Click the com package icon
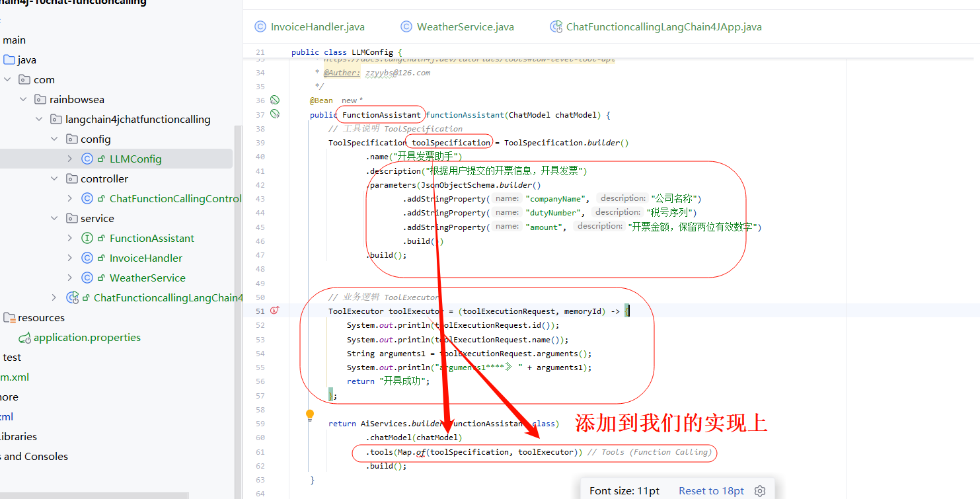The width and height of the screenshot is (980, 499). pyautogui.click(x=24, y=80)
